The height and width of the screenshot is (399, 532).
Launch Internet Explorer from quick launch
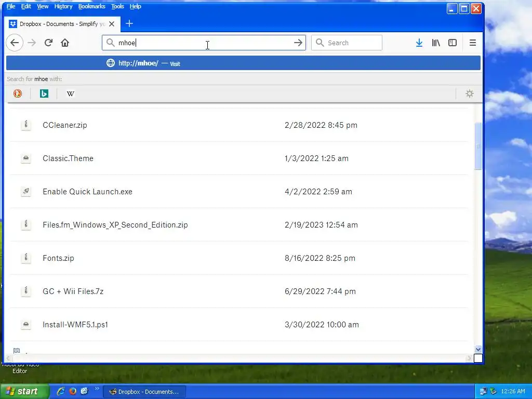61,391
